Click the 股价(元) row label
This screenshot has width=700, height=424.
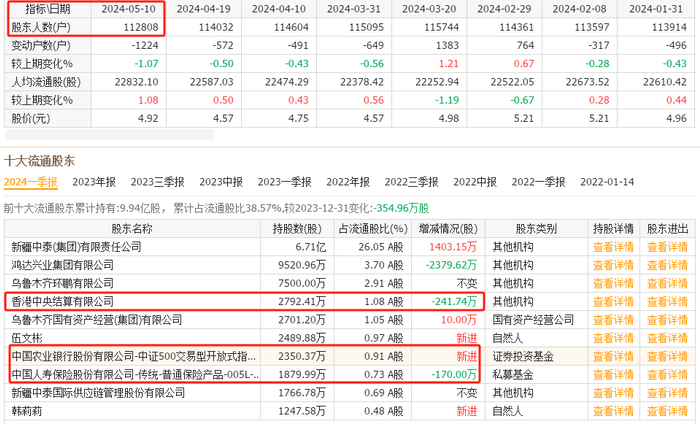[x=31, y=119]
